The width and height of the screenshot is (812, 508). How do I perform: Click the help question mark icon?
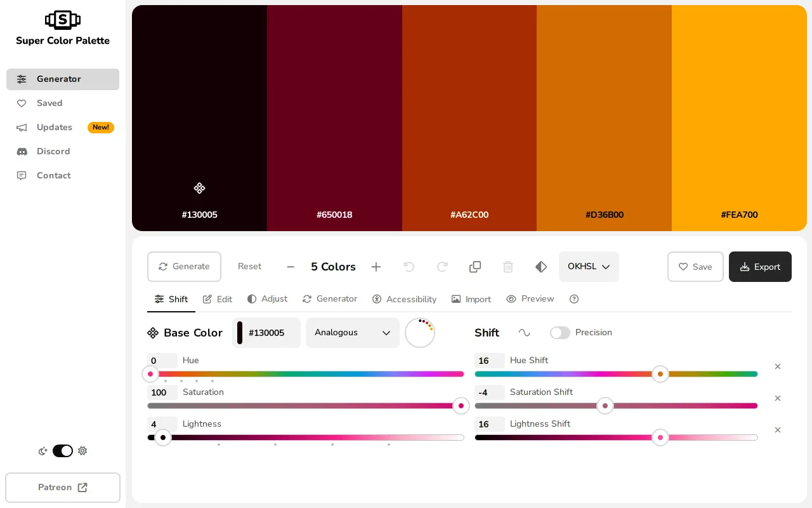[x=574, y=299]
